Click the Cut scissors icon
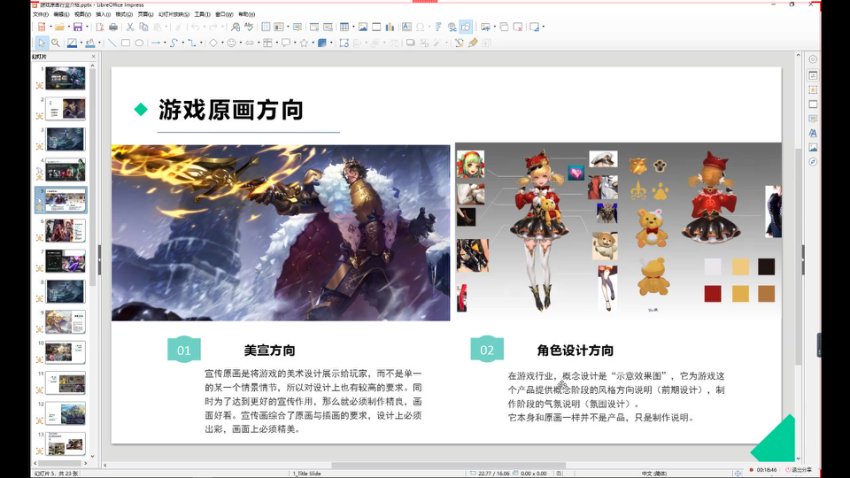 click(130, 27)
